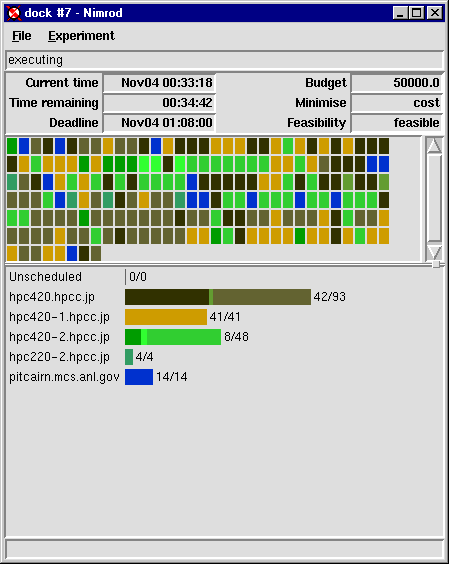Click the pane divider sash handle

tap(436, 264)
